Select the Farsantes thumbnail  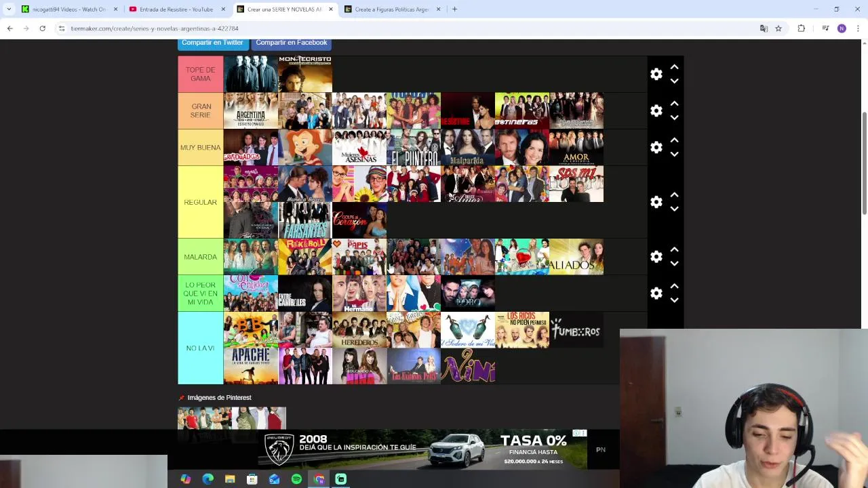(305, 220)
